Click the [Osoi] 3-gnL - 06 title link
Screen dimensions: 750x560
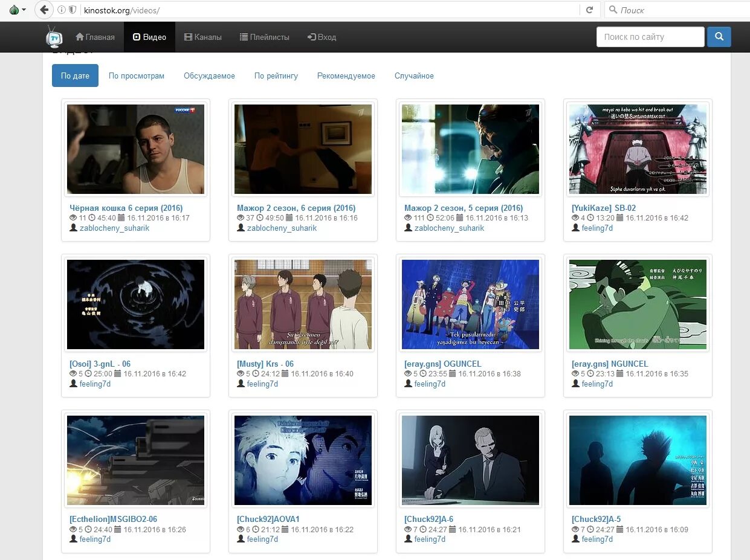click(100, 364)
